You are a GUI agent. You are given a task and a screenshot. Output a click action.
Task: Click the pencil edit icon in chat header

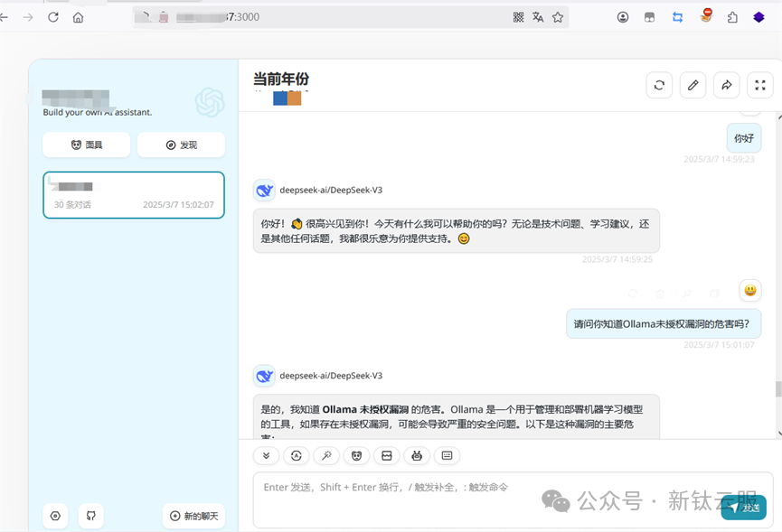(692, 85)
